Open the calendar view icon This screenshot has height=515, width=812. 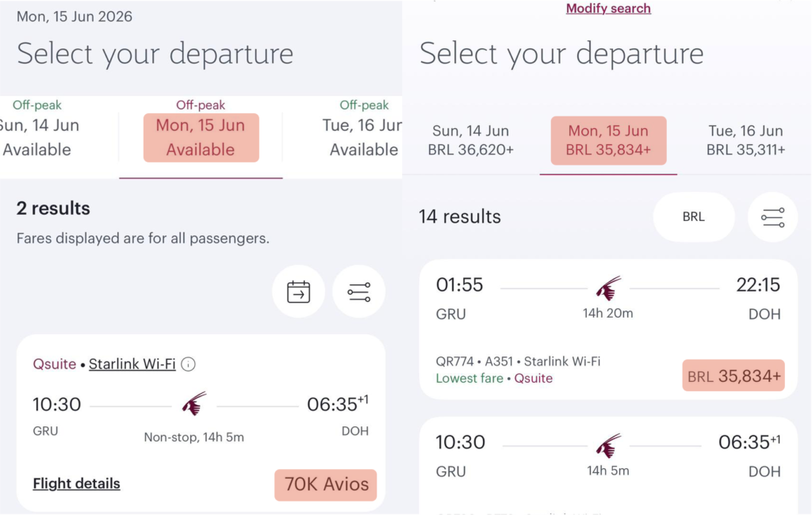[x=298, y=292]
